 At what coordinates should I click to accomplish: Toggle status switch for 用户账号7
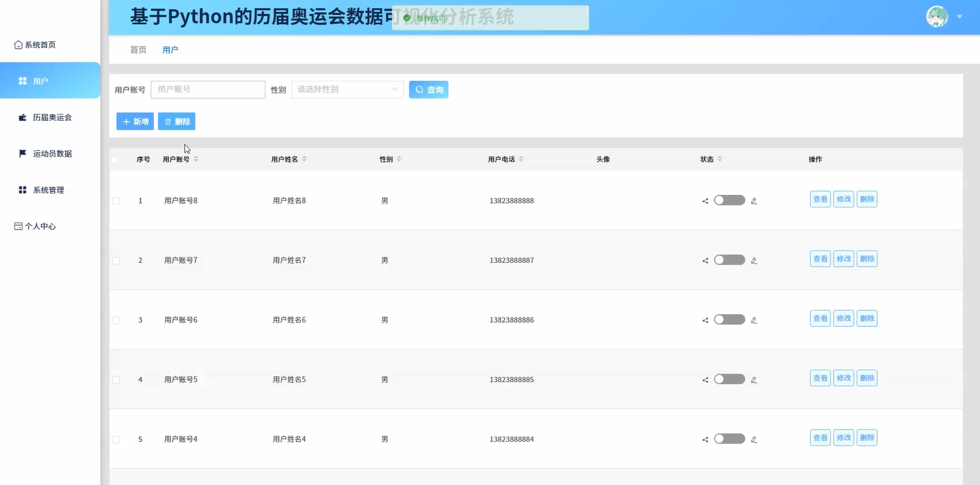click(729, 260)
